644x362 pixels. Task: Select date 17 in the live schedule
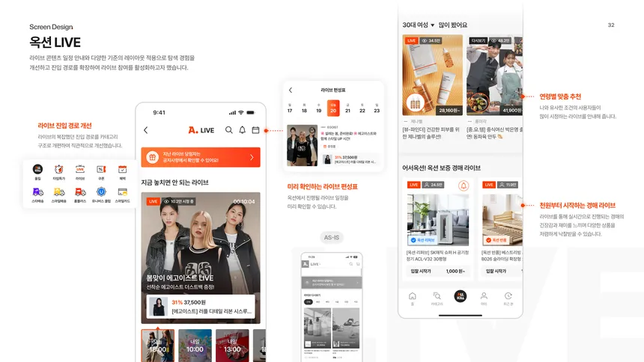coord(290,108)
